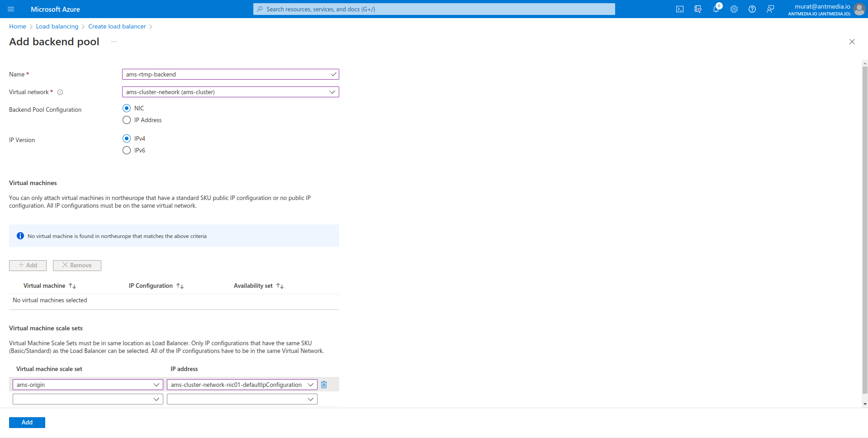This screenshot has height=438, width=868.
Task: Go to Create load balancer breadcrumb
Action: point(117,26)
